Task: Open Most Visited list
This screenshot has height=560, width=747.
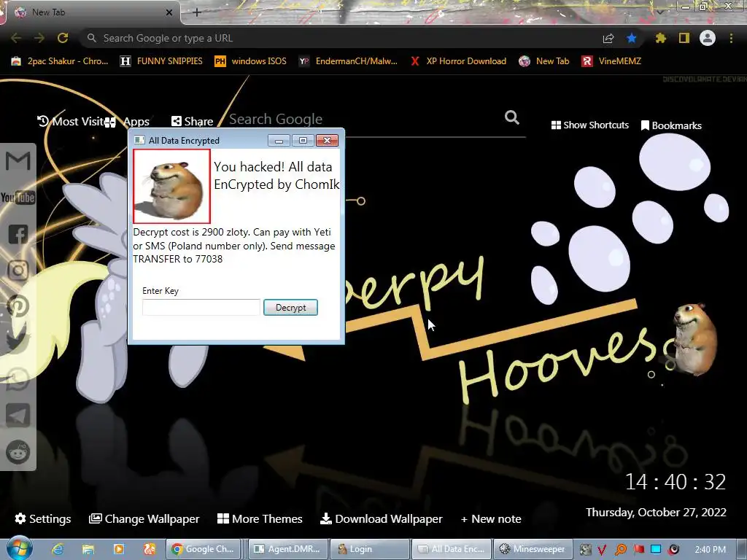Action: pyautogui.click(x=71, y=122)
